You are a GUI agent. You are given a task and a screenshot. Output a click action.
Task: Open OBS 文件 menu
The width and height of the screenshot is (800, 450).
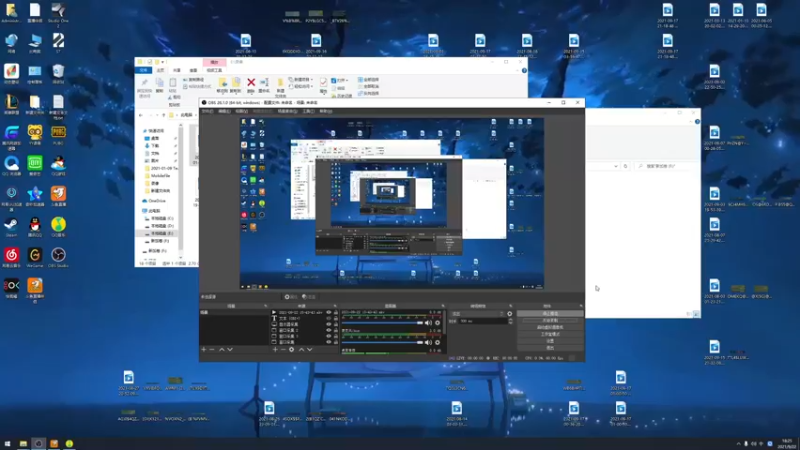coord(208,111)
